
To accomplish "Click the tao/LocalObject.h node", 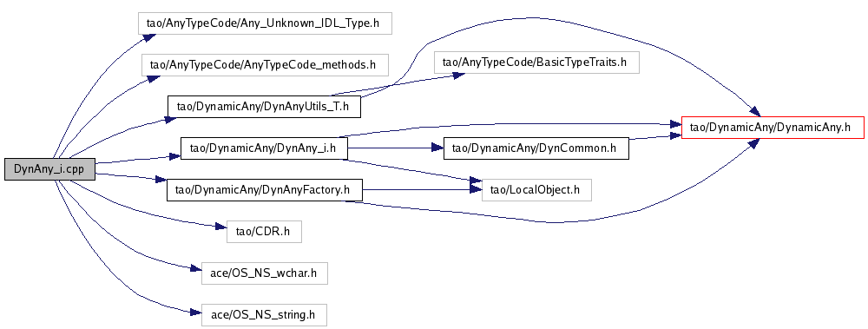I will [537, 190].
